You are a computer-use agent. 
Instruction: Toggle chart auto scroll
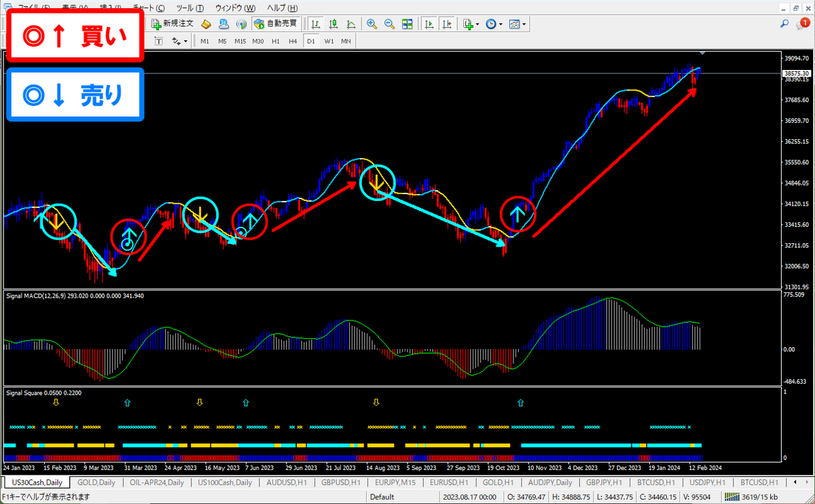pos(429,24)
